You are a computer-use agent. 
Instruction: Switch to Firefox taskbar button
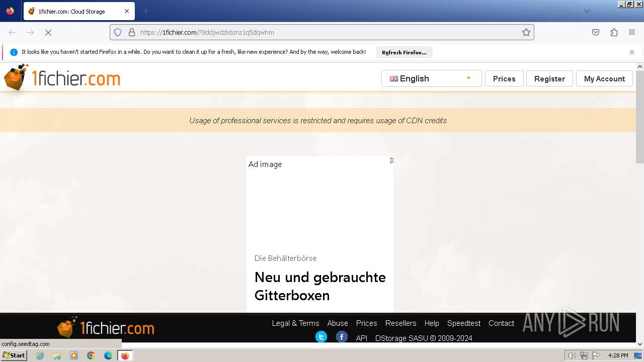click(125, 355)
